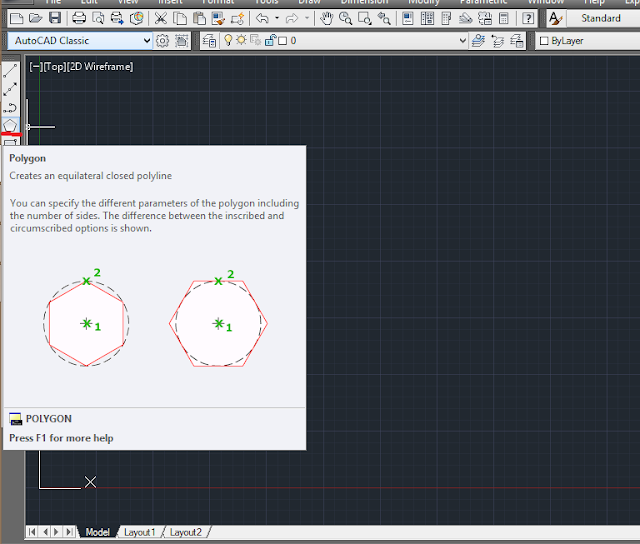Select the Zoom Window tool
This screenshot has height=544, width=640.
point(364,18)
